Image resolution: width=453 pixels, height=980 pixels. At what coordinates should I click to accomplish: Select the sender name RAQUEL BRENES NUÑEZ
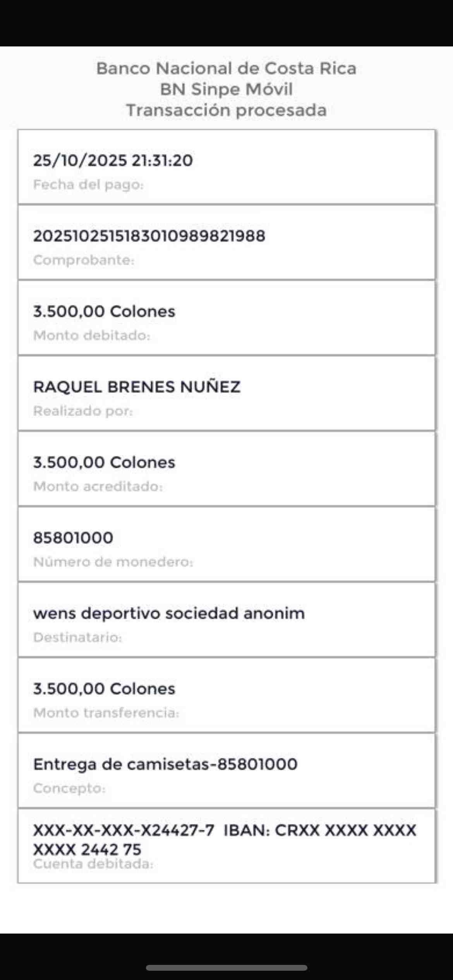(137, 387)
